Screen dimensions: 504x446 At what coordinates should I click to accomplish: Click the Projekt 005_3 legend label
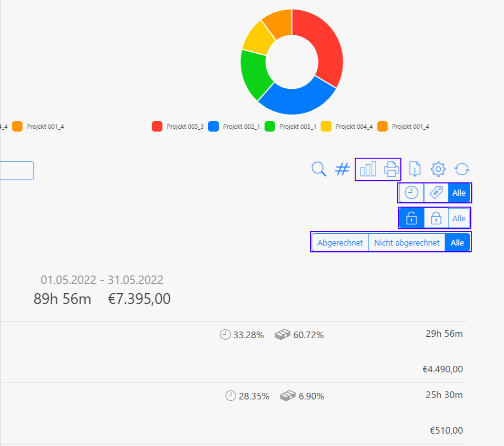[185, 126]
